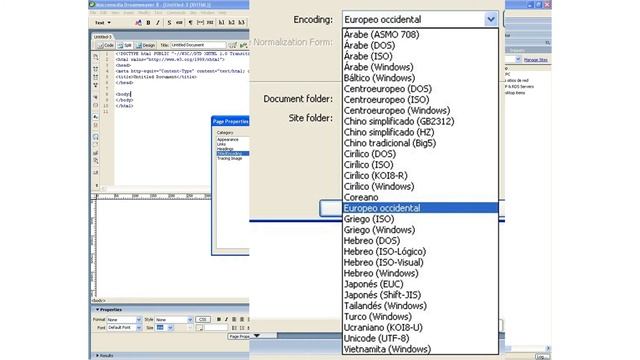Select Tailandés (Windows) encoding
This screenshot has height=360, width=640.
[x=420, y=306]
